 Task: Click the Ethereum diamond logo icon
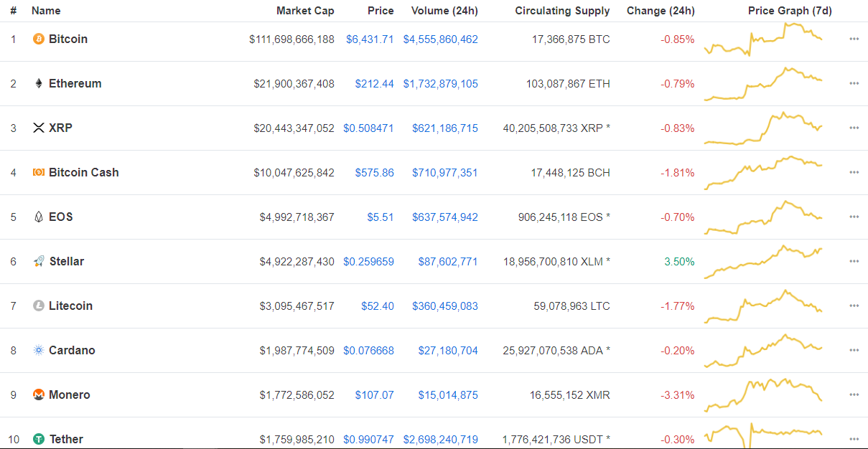tap(39, 84)
